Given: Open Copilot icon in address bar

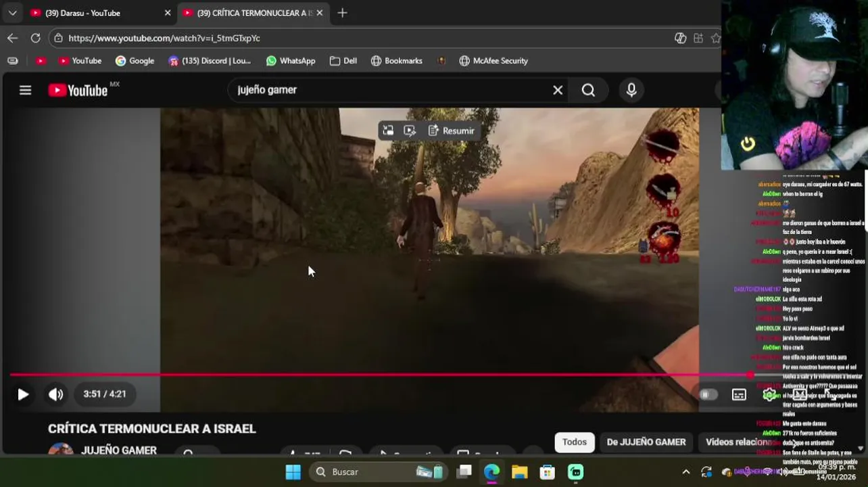Looking at the screenshot, I should [680, 38].
